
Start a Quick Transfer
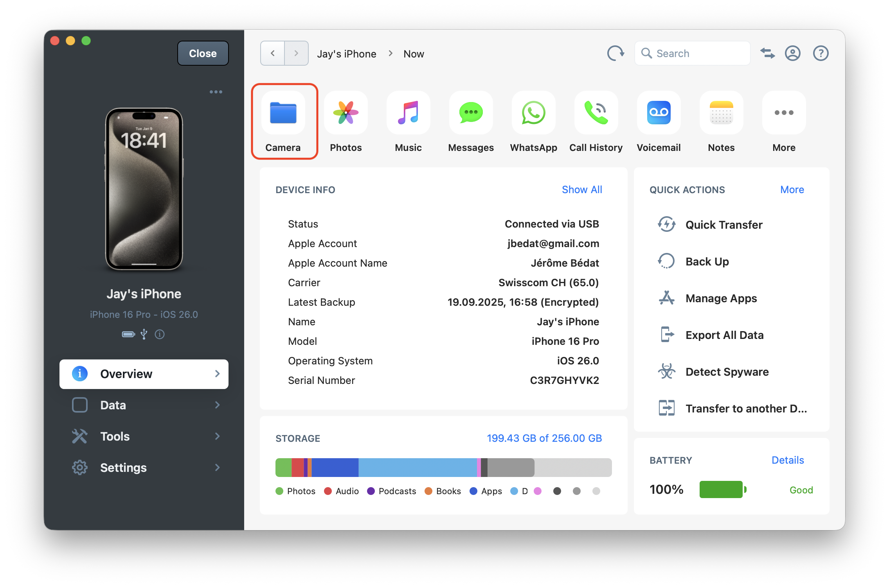[x=723, y=225]
